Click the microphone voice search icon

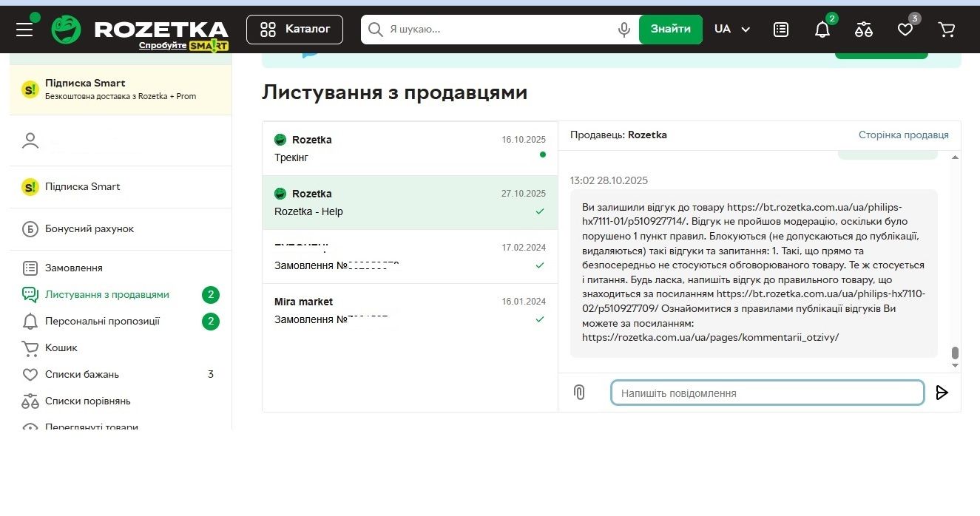624,29
